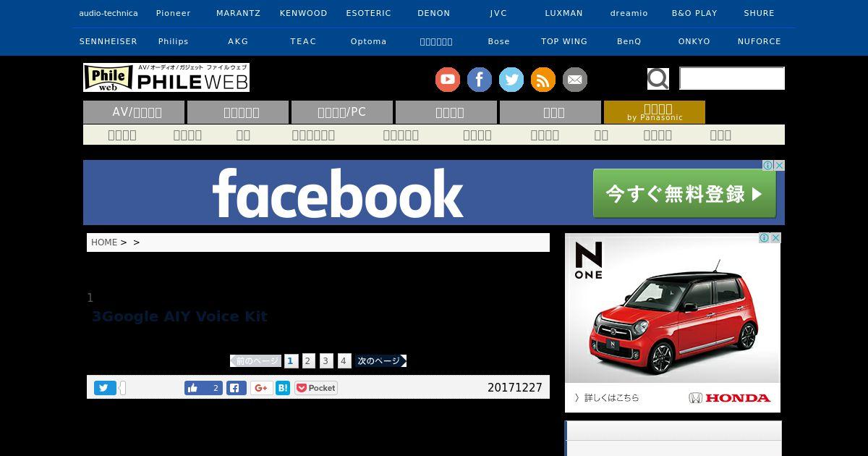Open the Twitter icon in header
Screen dimensions: 868x456
(511, 80)
